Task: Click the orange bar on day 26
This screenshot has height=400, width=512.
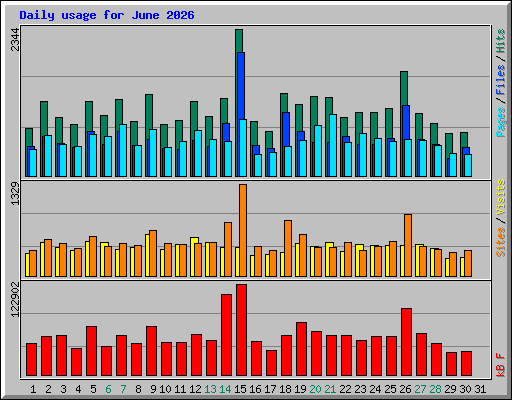Action: (x=408, y=245)
